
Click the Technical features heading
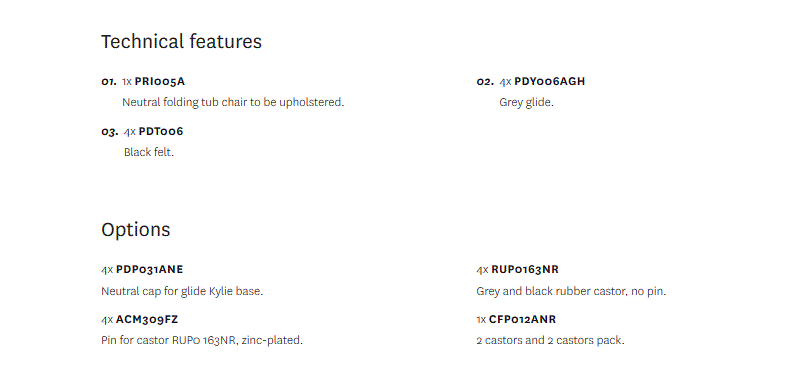click(182, 41)
